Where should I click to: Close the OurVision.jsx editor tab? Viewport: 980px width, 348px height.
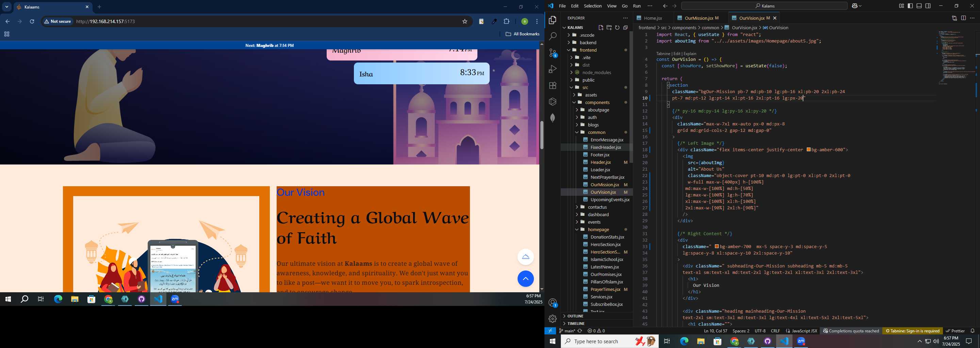coord(774,18)
